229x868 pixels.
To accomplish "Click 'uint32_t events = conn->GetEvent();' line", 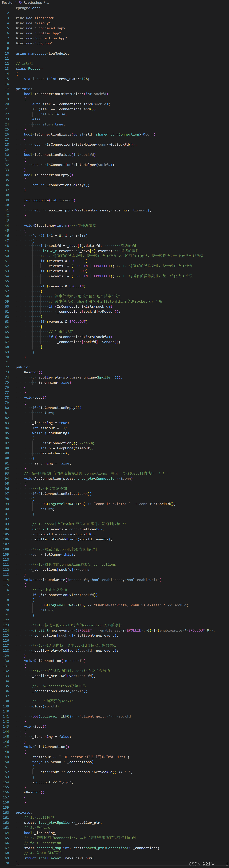I will [68, 529].
